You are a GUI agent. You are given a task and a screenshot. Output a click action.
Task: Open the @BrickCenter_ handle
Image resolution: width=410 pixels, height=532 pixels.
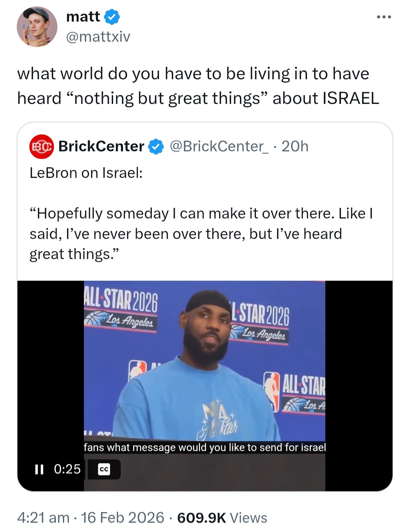pyautogui.click(x=219, y=146)
